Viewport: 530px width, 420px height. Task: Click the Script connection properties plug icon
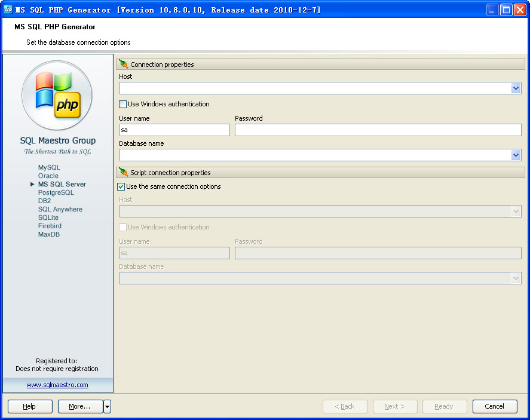tap(124, 173)
